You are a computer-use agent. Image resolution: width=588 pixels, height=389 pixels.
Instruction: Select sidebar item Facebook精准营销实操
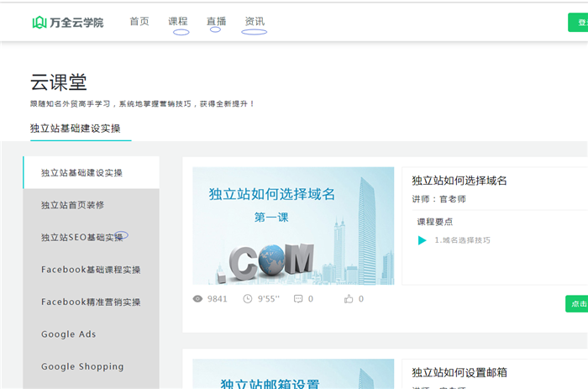(91, 302)
